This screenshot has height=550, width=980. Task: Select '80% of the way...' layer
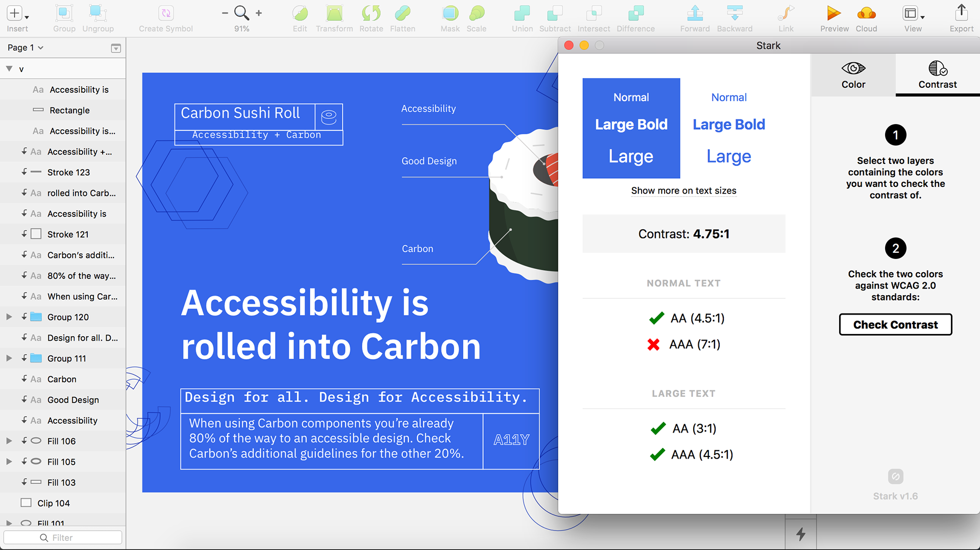[63, 275]
